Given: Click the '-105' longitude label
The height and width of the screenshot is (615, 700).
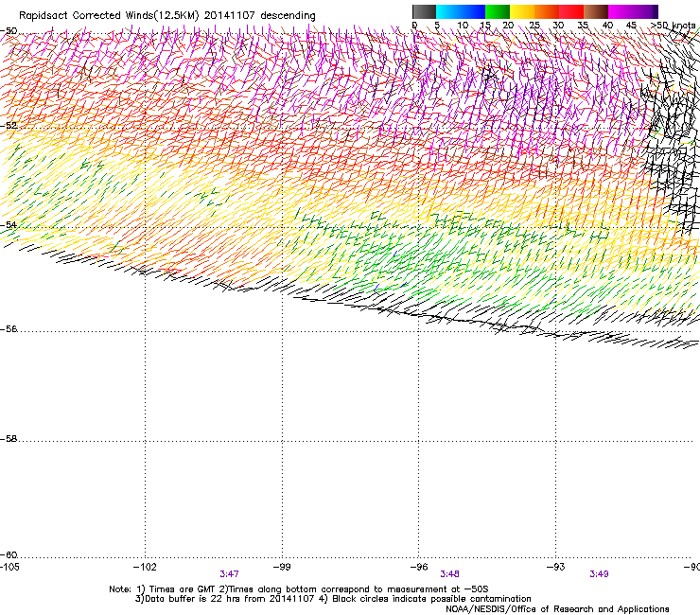Looking at the screenshot, I should tap(9, 567).
